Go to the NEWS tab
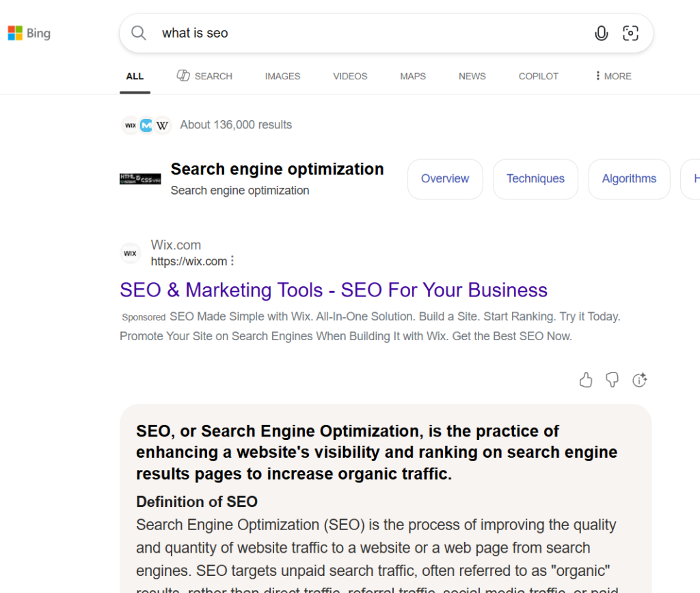The image size is (700, 593). pyautogui.click(x=472, y=76)
